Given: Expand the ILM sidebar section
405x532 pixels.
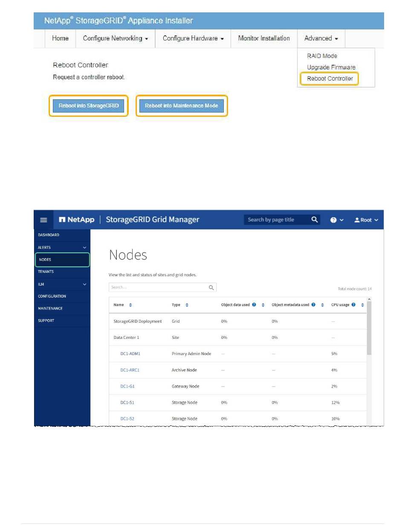Looking at the screenshot, I should tap(84, 284).
